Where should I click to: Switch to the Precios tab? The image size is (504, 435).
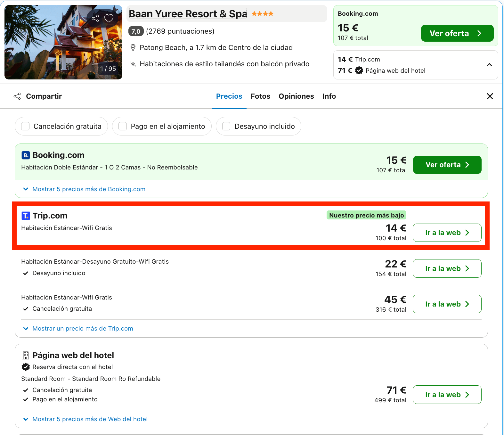[229, 96]
